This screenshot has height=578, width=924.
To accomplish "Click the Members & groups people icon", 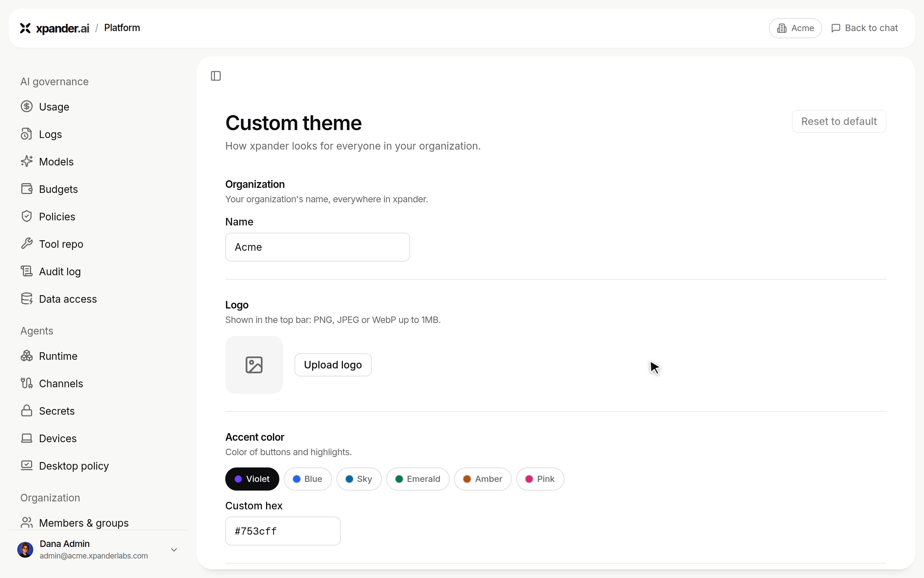I will point(27,523).
